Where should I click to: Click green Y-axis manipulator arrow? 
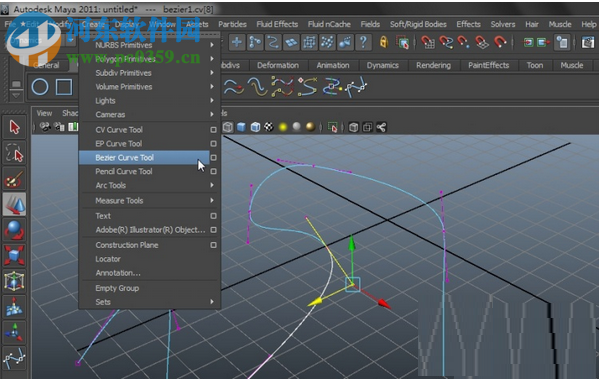pyautogui.click(x=352, y=244)
